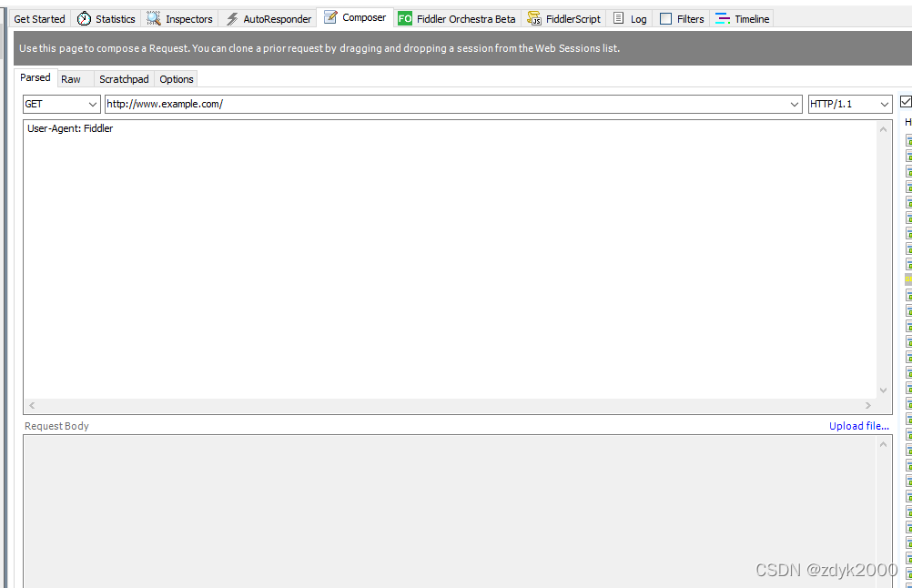
Task: Click headers box scroll down arrow
Action: tap(883, 390)
